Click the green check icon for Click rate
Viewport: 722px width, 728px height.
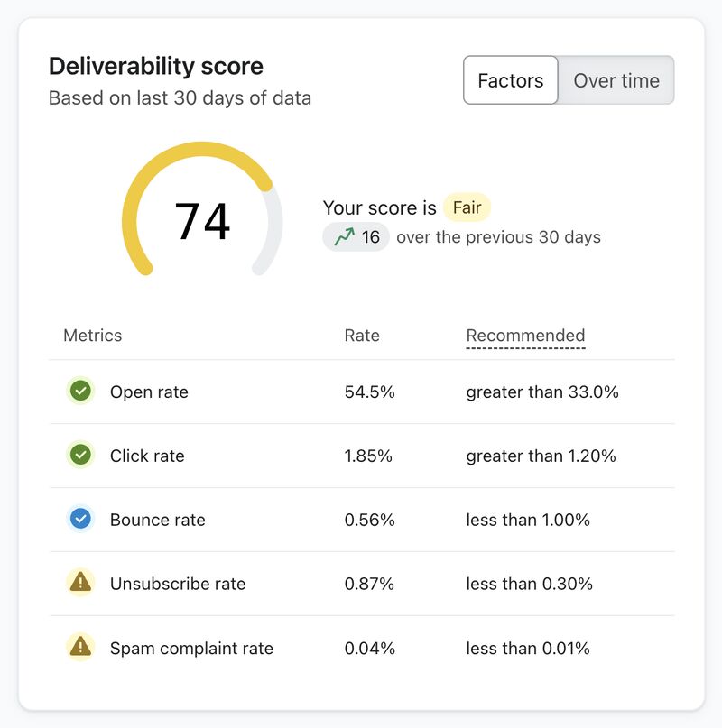pos(80,455)
